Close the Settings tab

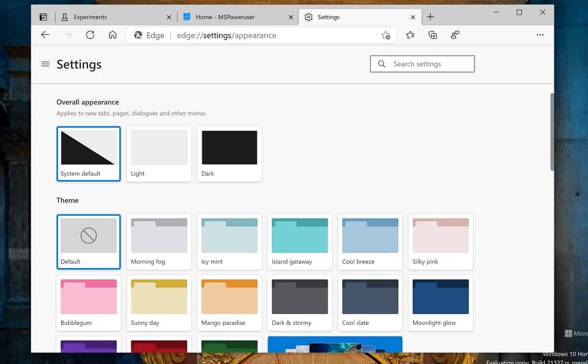tap(413, 17)
